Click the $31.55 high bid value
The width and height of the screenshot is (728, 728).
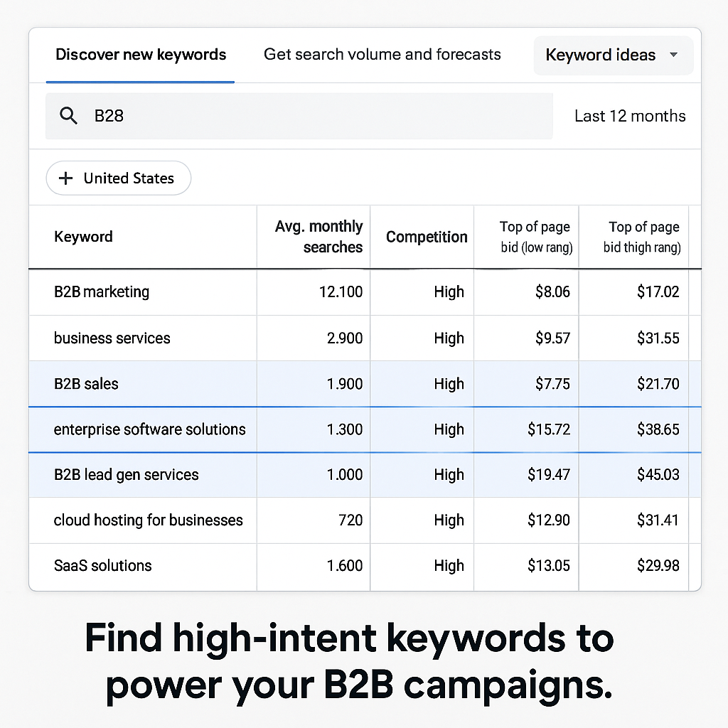658,338
